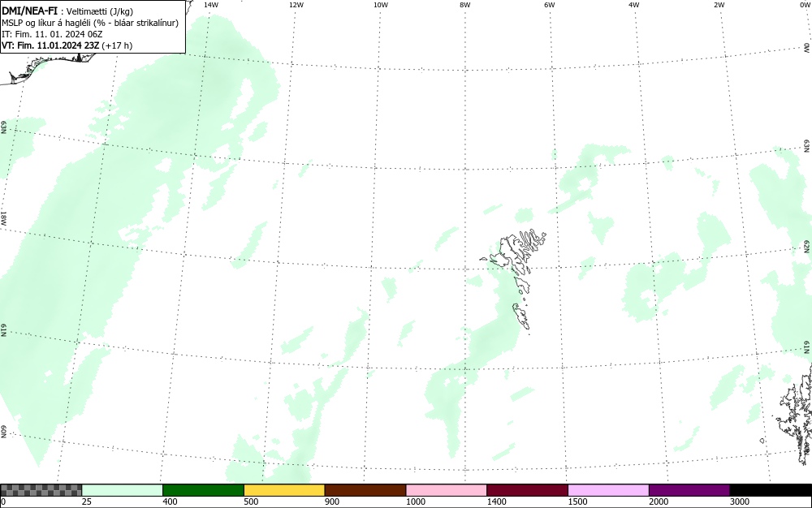The height and width of the screenshot is (508, 812).
Task: Click the yellow 500–900 legend swatch
Action: click(284, 490)
